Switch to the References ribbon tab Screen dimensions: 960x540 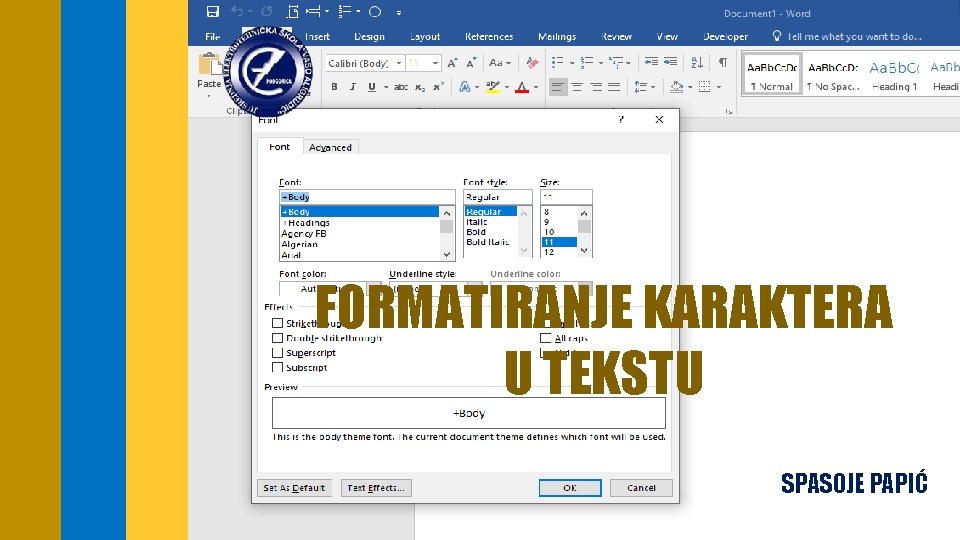pos(489,37)
